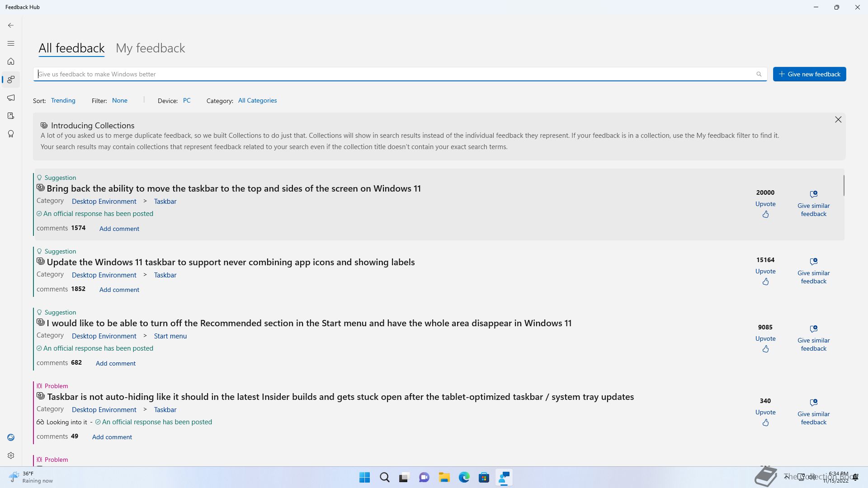Open Windows Start button on taskbar
The width and height of the screenshot is (868, 488).
click(x=364, y=478)
